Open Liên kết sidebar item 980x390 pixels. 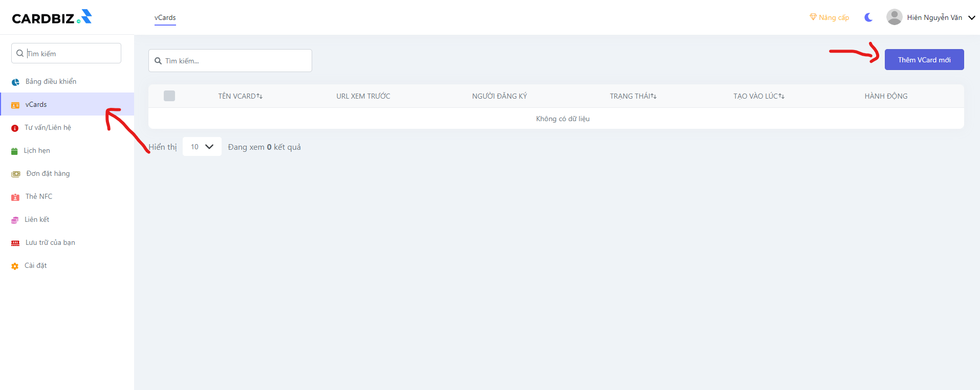pos(67,219)
